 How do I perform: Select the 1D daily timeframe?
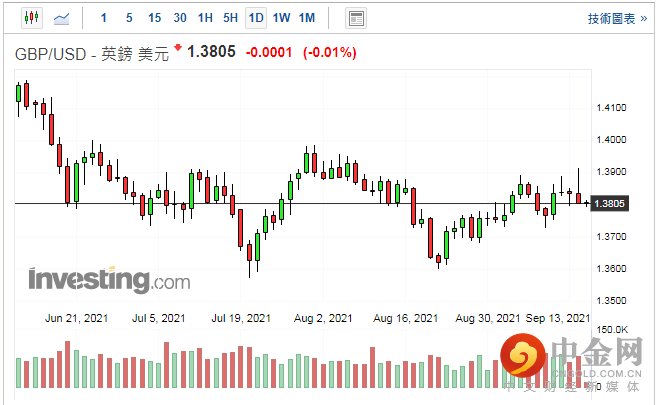[x=256, y=18]
